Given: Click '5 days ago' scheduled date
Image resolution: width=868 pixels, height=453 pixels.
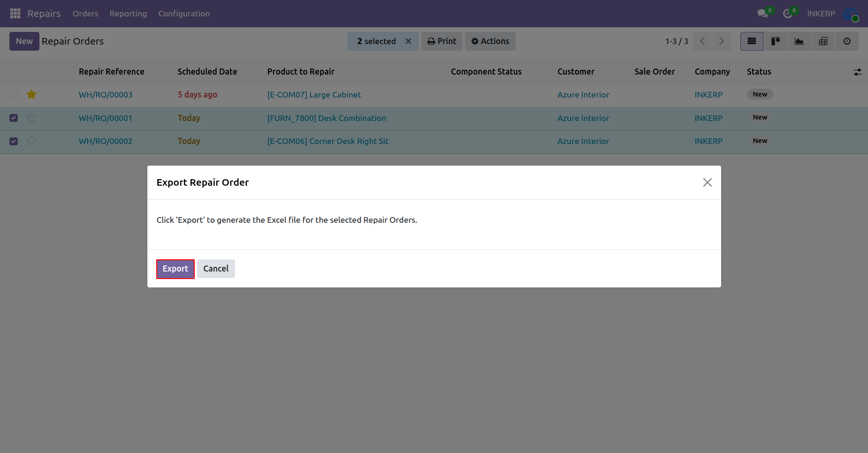Looking at the screenshot, I should pyautogui.click(x=197, y=95).
